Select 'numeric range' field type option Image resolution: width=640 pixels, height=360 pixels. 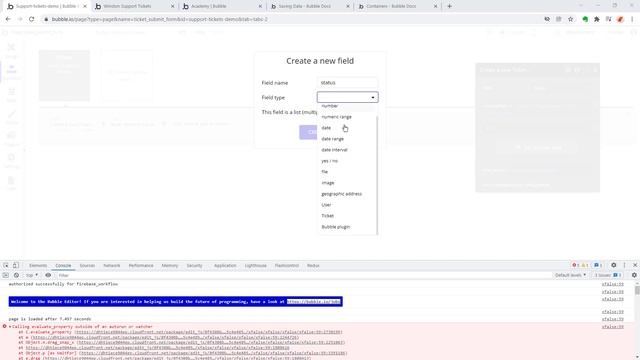pyautogui.click(x=347, y=117)
